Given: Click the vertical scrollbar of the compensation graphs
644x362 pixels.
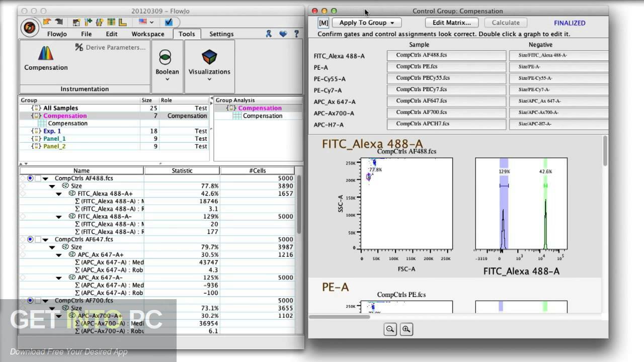Looking at the screenshot, I should [x=605, y=151].
